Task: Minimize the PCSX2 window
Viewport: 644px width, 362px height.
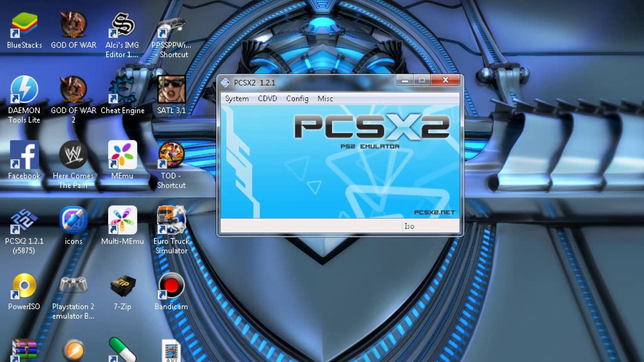Action: pyautogui.click(x=405, y=80)
